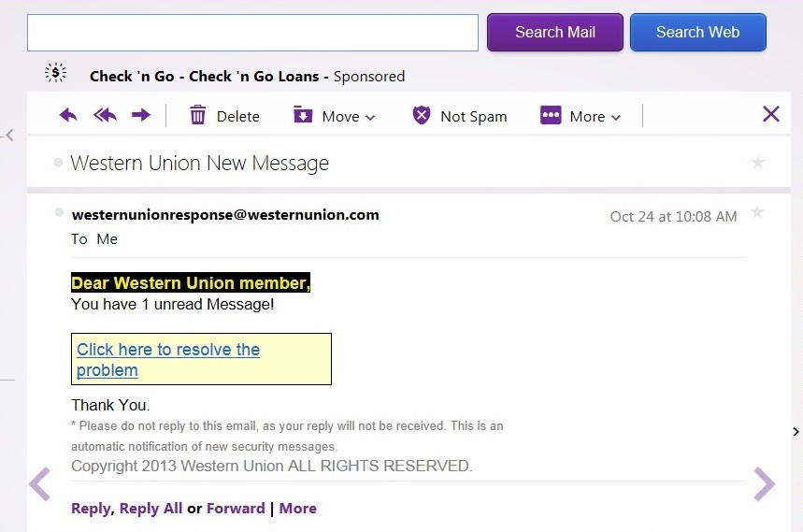Screen dimensions: 803x532
Task: Click the More ellipsis icon in toolbar
Action: (x=551, y=115)
